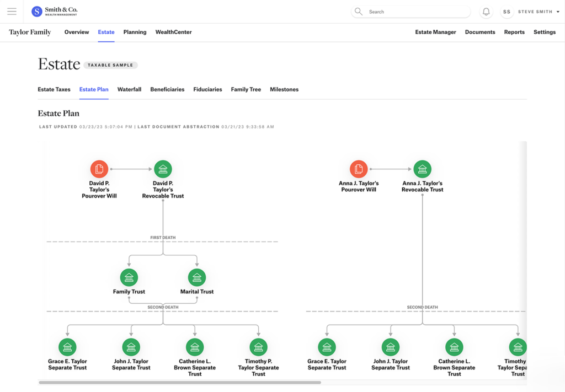
Task: Click Anna J. Taylor's Pourover Will icon
Action: (359, 169)
